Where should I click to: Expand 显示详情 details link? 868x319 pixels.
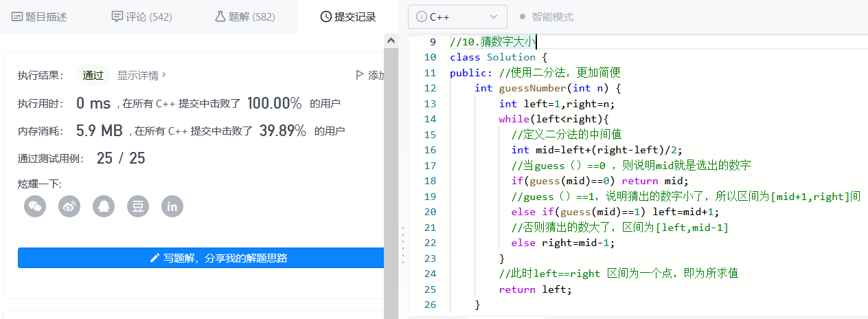click(141, 75)
